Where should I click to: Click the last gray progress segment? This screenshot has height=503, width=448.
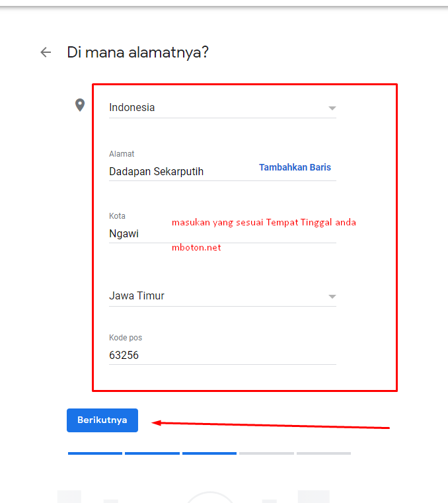point(324,453)
